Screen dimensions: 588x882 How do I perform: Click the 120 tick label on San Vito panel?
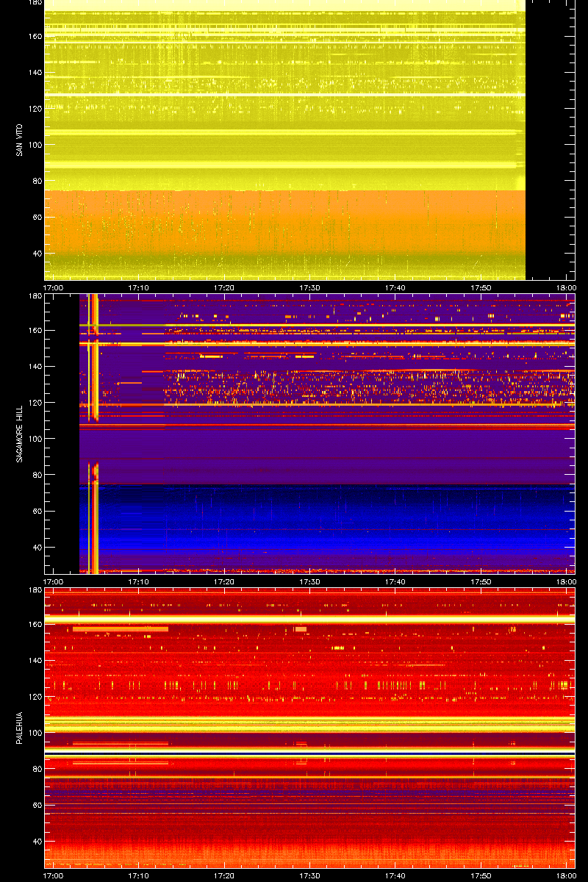35,109
